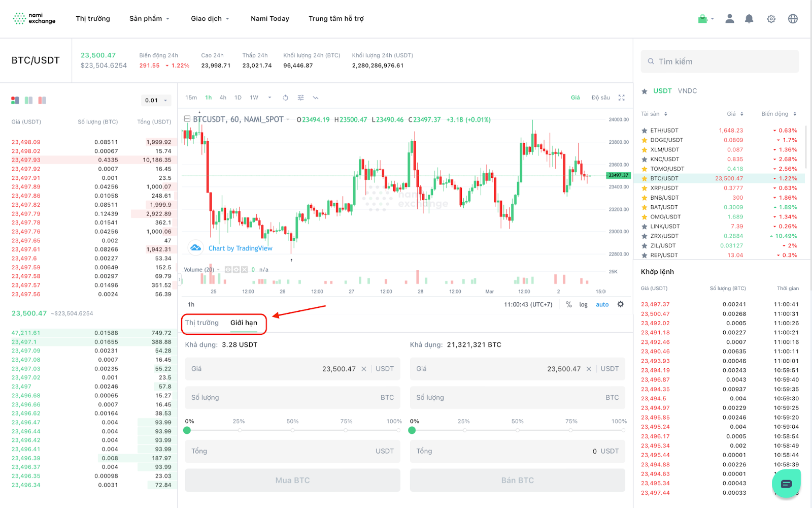This screenshot has height=508, width=812.
Task: Hide the Volume indicator with eye icon
Action: click(x=228, y=270)
